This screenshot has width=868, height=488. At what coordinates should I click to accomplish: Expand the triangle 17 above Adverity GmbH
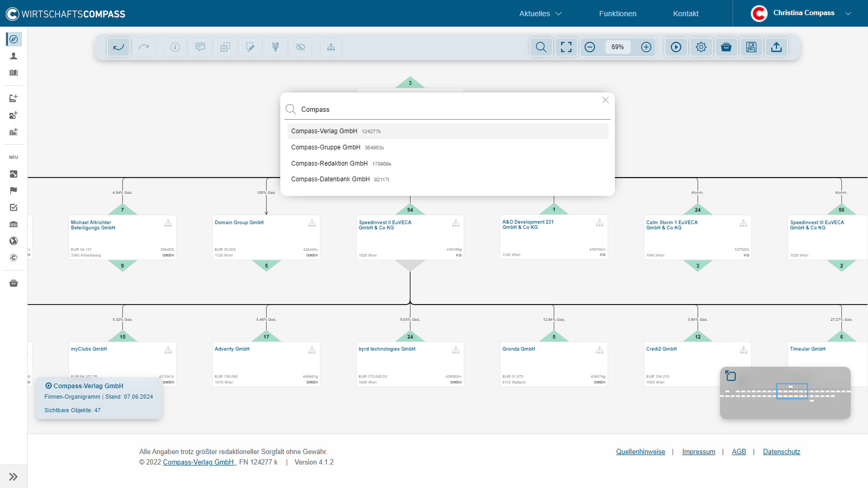click(x=266, y=336)
